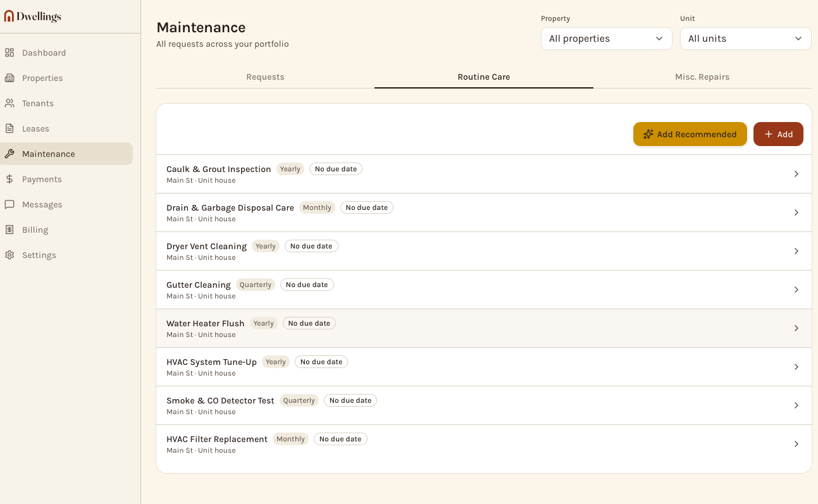Image resolution: width=818 pixels, height=504 pixels.
Task: Click Quarterly badge on Gutter Cleaning
Action: point(256,285)
